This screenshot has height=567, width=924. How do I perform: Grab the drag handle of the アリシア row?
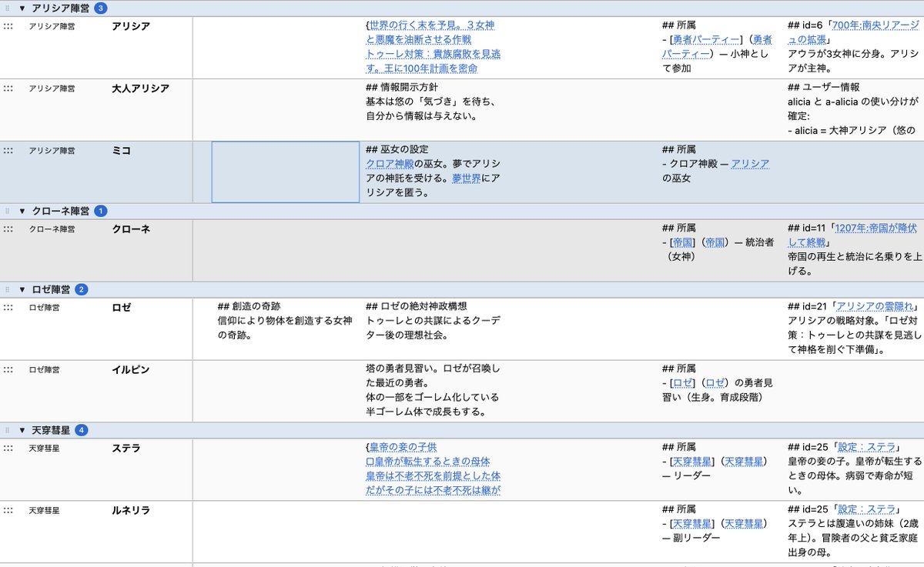coord(8,26)
